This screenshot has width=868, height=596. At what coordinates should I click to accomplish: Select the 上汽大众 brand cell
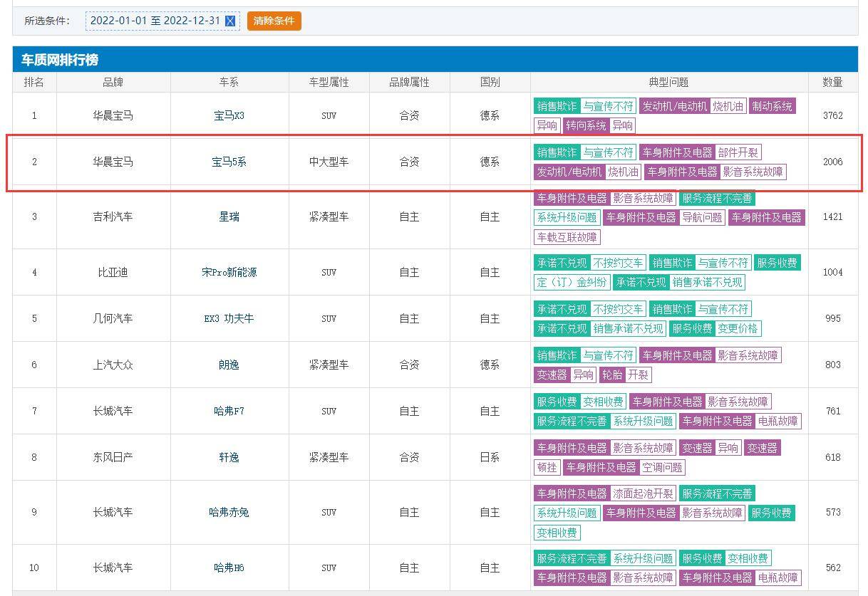113,365
